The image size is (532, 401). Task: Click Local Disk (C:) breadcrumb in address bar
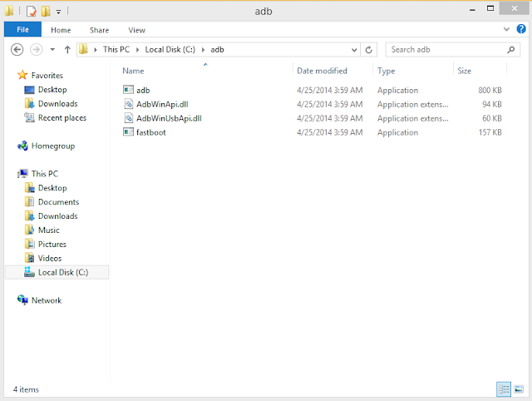coord(170,50)
